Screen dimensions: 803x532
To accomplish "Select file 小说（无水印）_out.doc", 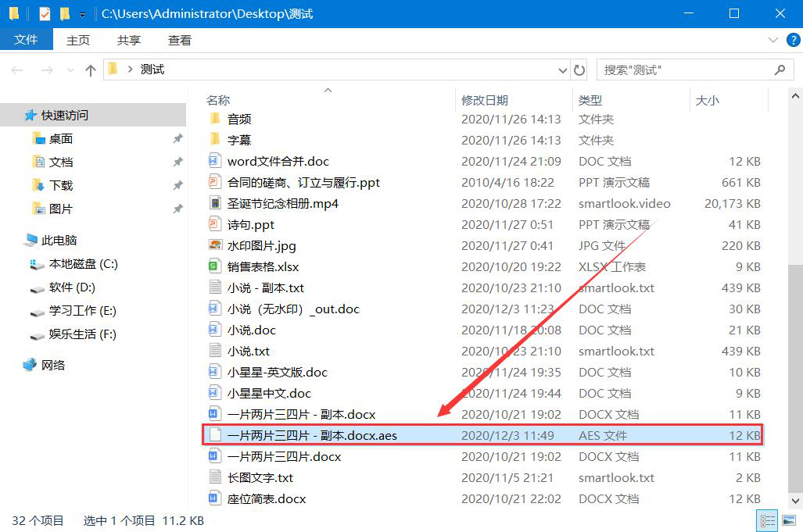I will tap(293, 309).
